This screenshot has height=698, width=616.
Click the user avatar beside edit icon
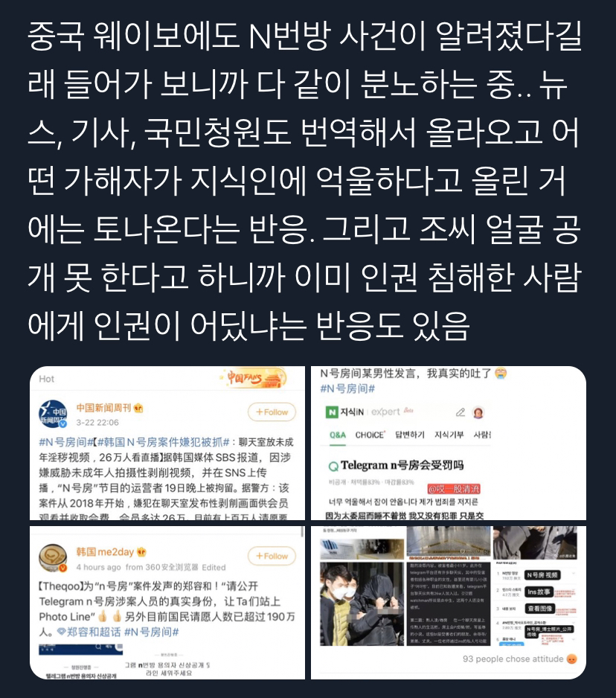tap(478, 412)
